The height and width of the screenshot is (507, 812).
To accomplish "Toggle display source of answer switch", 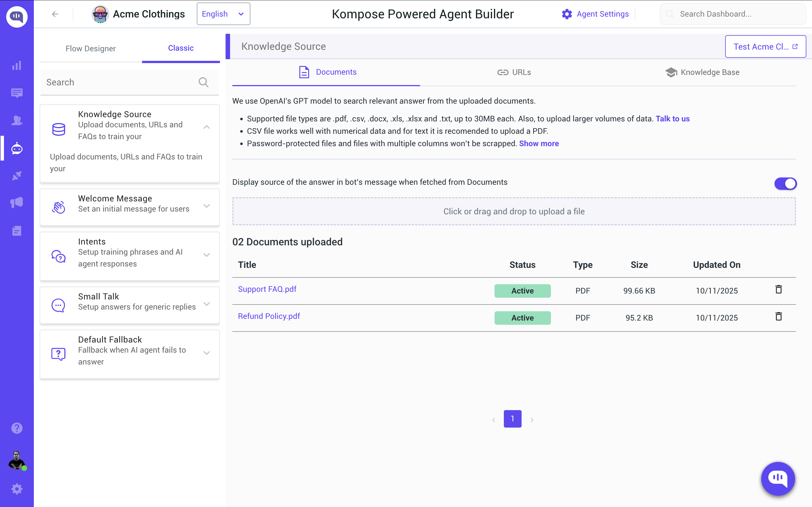I will pos(785,183).
